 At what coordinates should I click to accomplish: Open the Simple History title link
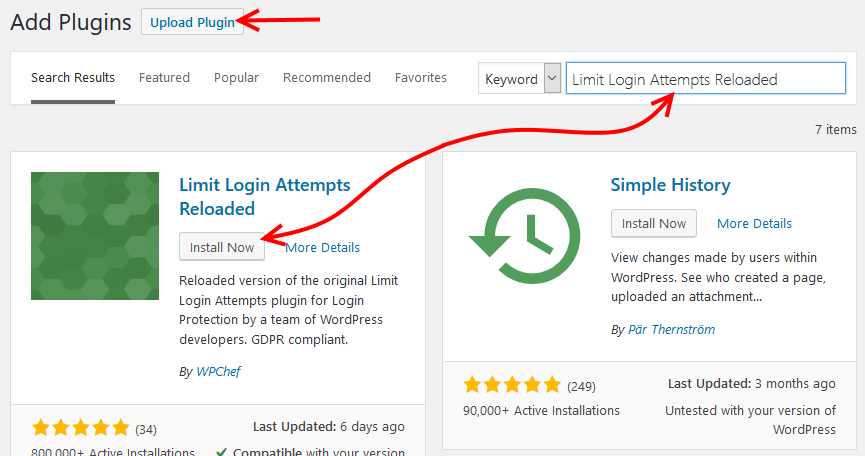670,185
